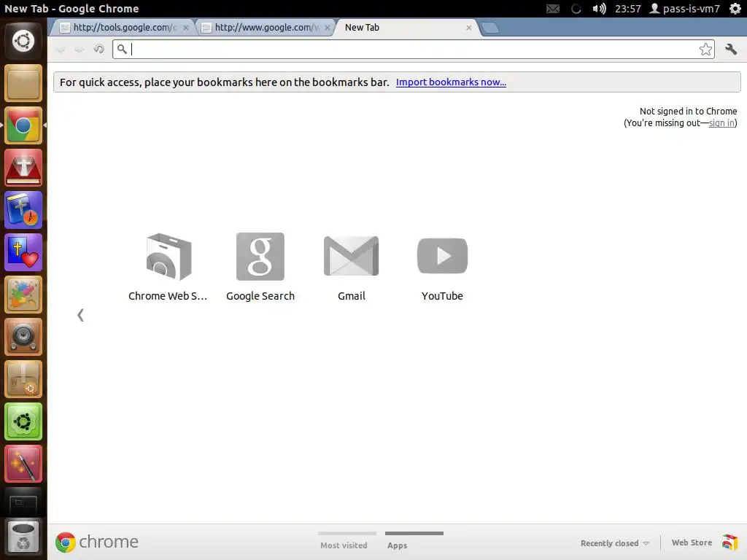Open Ubuntu Software Center box icon
The image size is (747, 560).
tap(23, 379)
